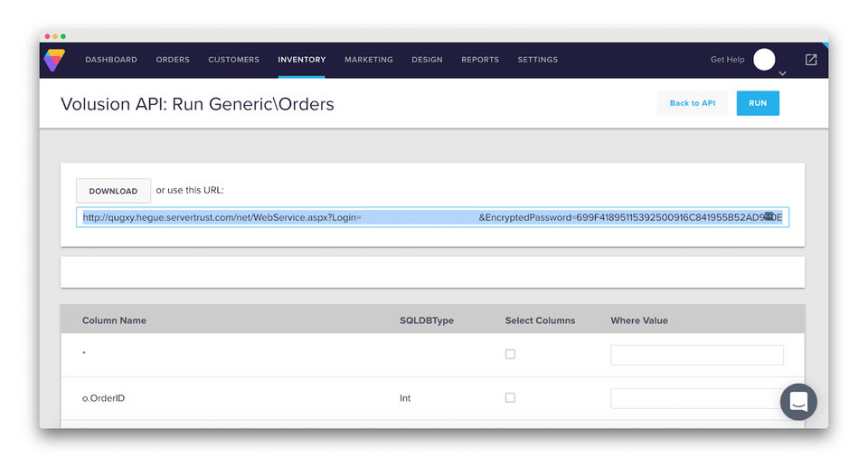Go to the Settings menu
The height and width of the screenshot is (458, 868).
click(x=537, y=60)
